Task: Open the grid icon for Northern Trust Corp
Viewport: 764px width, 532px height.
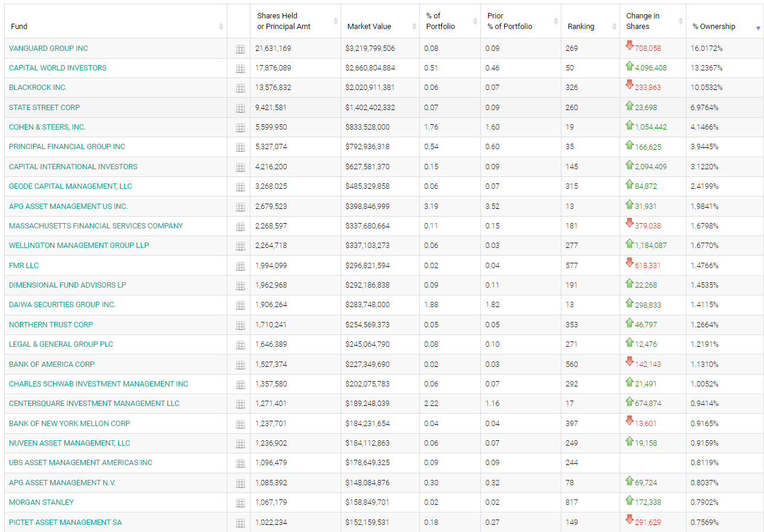Action: click(x=240, y=325)
